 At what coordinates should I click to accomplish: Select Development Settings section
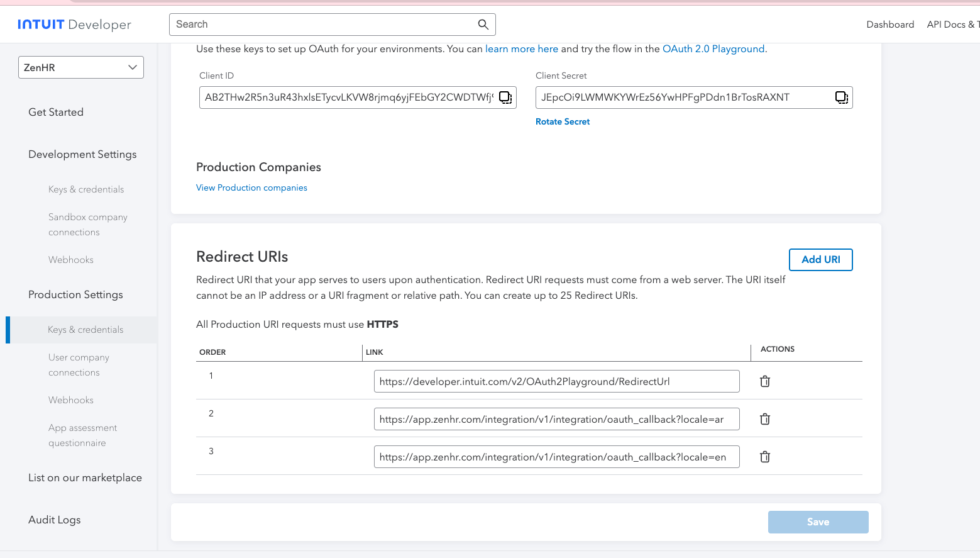point(82,154)
